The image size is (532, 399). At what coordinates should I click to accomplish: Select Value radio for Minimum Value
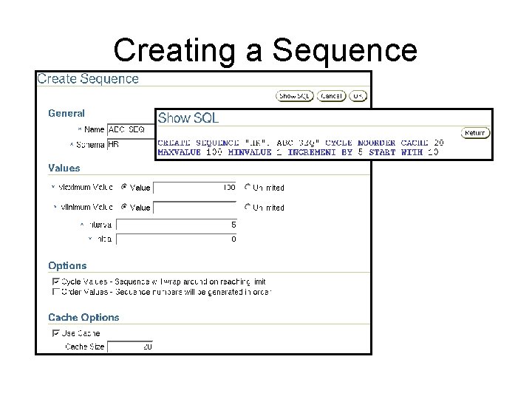(x=124, y=206)
